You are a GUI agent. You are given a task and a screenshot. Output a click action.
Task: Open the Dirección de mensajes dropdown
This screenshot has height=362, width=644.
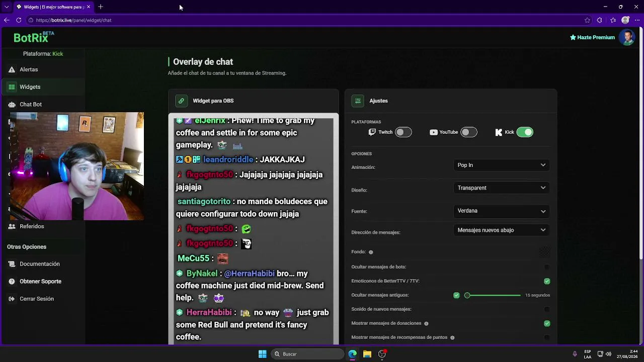[x=501, y=230]
